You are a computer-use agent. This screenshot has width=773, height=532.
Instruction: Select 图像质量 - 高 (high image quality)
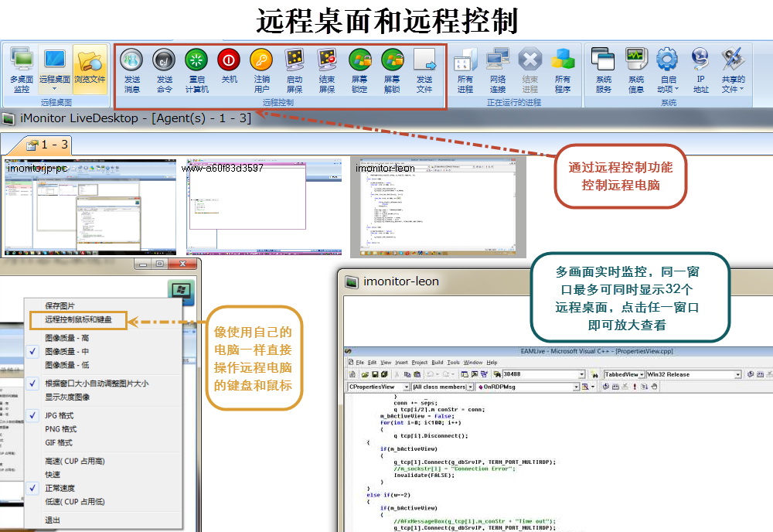(x=66, y=338)
